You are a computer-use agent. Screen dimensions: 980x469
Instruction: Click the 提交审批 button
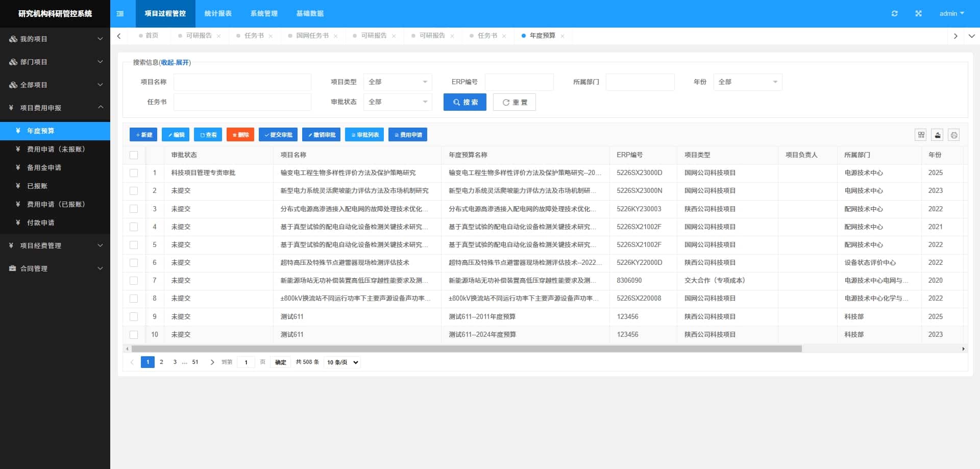click(278, 135)
